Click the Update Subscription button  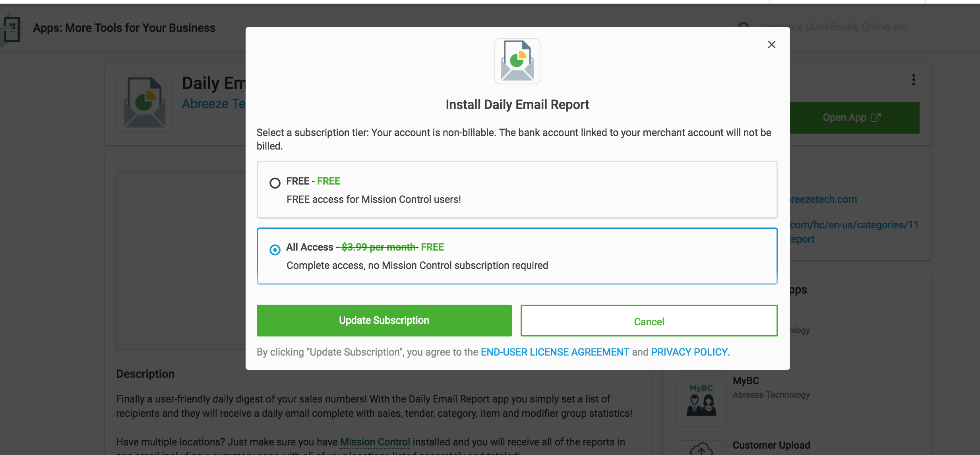[384, 321]
